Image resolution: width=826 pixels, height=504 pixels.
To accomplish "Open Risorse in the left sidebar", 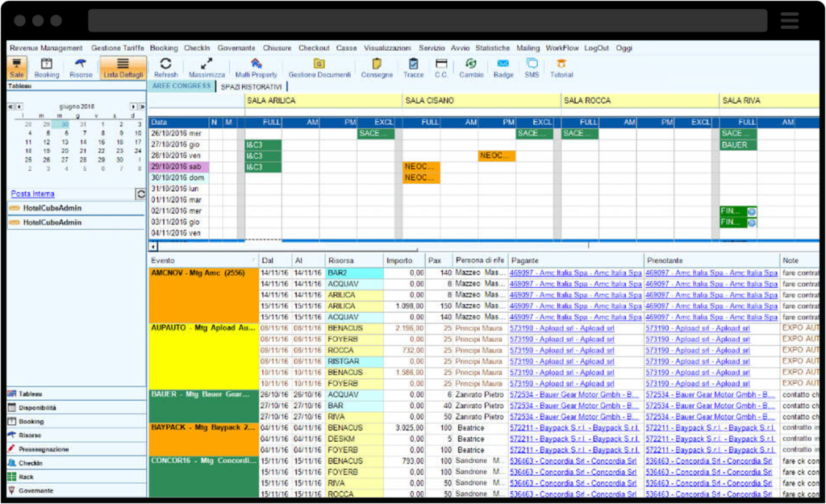I will tap(77, 435).
